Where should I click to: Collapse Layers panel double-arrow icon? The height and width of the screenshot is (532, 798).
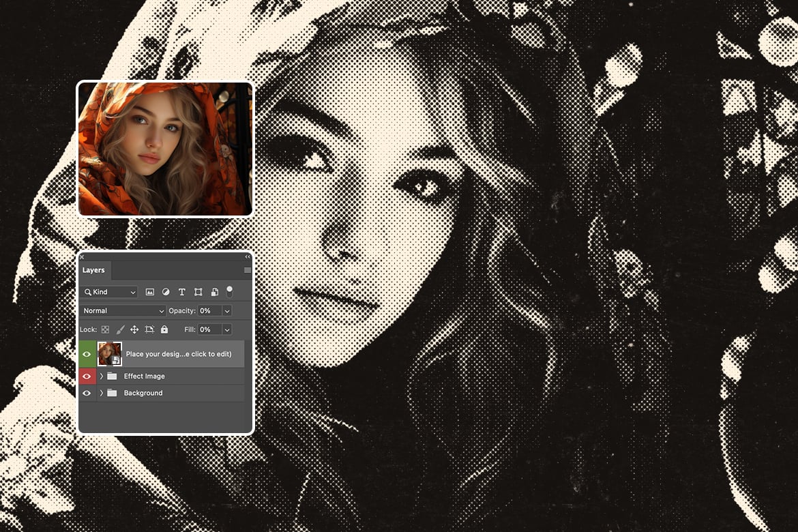tap(248, 257)
